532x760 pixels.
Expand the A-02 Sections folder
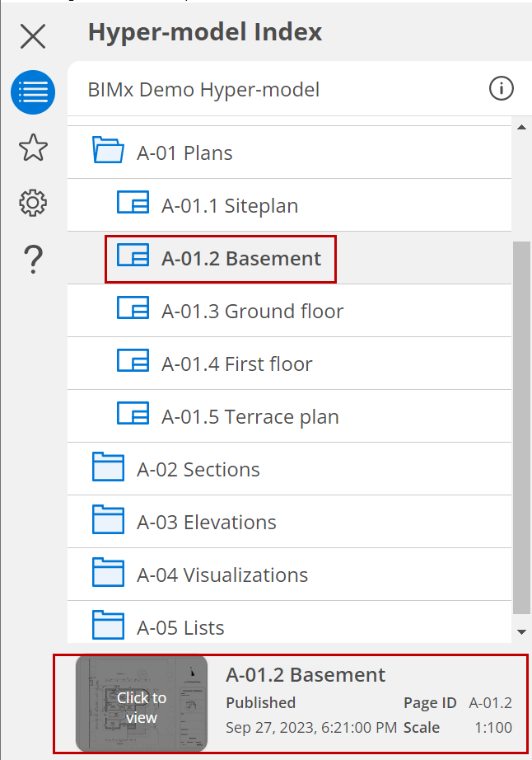[108, 468]
